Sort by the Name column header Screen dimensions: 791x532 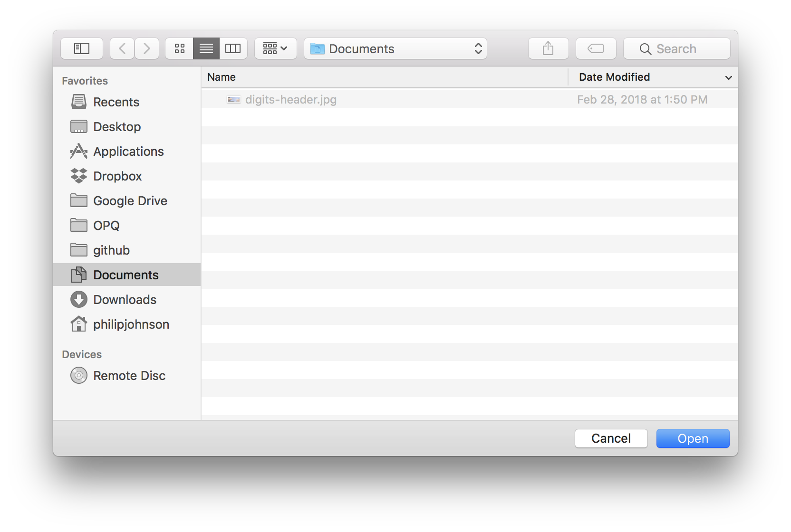[x=385, y=77]
